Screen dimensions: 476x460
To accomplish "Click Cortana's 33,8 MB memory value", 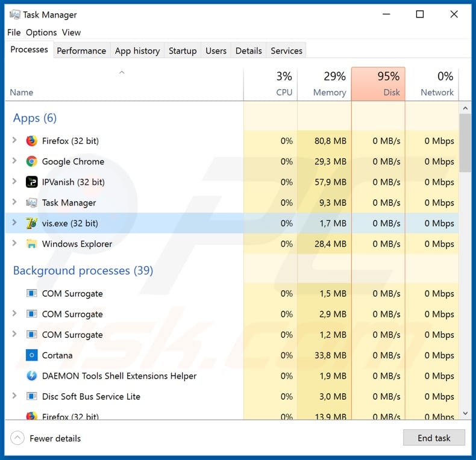I will [x=330, y=355].
